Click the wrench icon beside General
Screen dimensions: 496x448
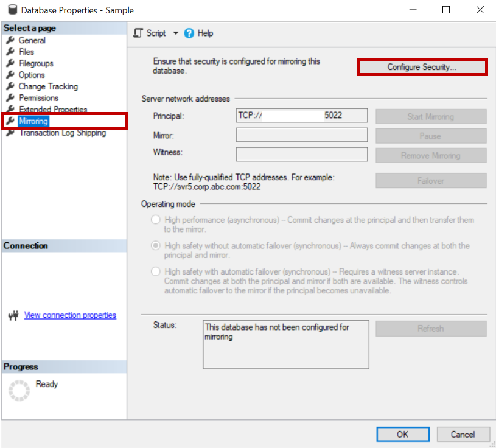[10, 40]
